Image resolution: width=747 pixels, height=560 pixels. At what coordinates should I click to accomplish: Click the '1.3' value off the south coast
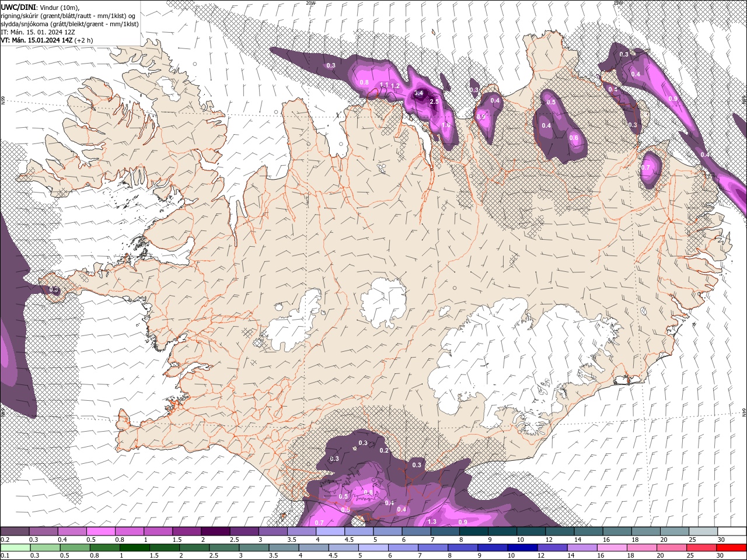coord(432,522)
